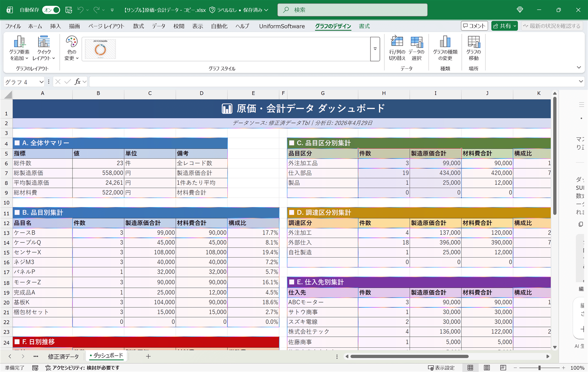Open the saved-status (保存済み) dropdown

pos(256,10)
